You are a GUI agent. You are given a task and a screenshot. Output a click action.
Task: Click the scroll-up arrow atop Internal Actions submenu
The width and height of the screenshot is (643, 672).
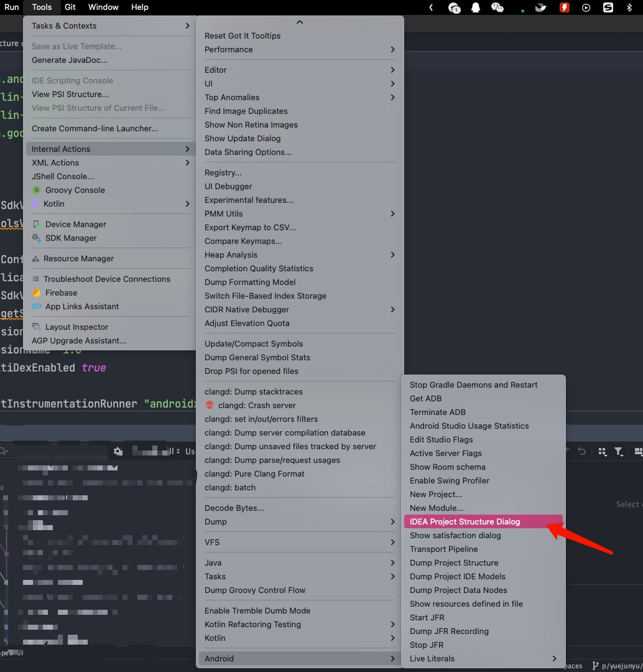coord(300,22)
